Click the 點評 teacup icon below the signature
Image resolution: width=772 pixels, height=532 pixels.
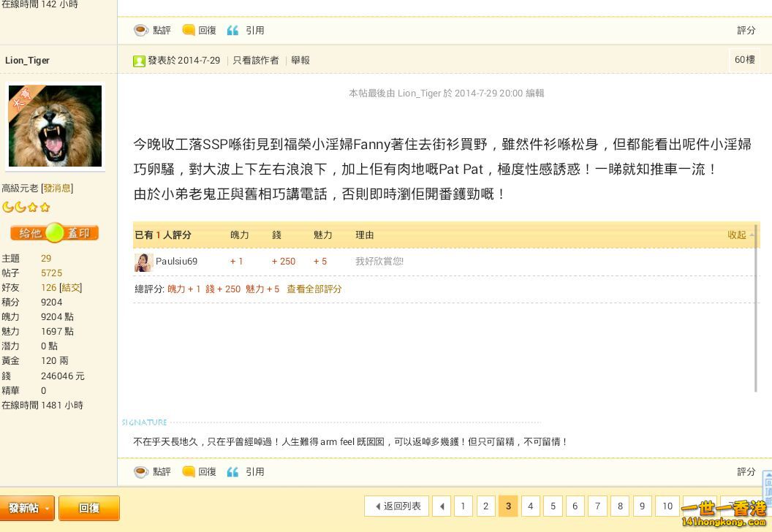point(141,471)
